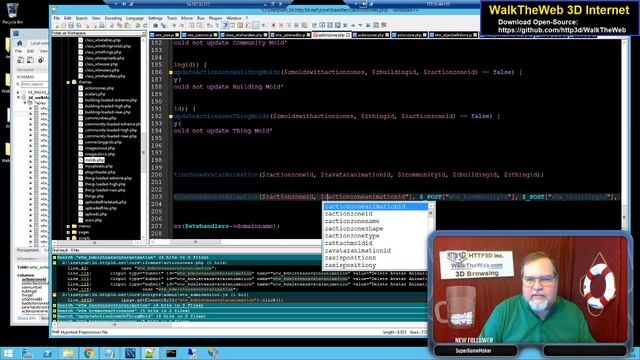
Task: Switch to Notepad++ via taskbar icon
Action: (150, 353)
